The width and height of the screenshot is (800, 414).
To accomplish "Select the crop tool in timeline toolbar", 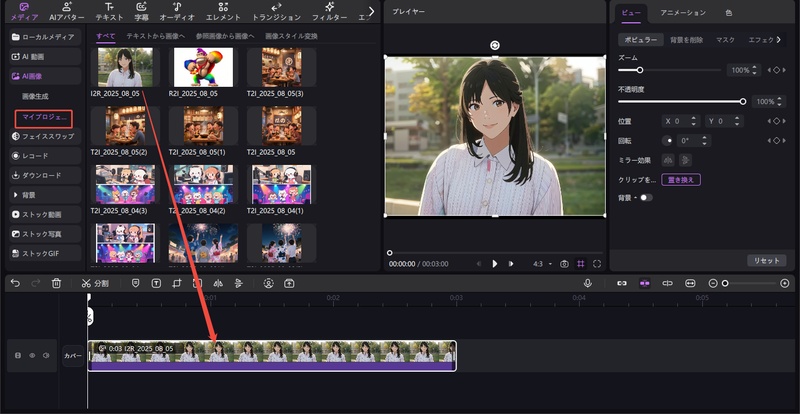I will [177, 283].
